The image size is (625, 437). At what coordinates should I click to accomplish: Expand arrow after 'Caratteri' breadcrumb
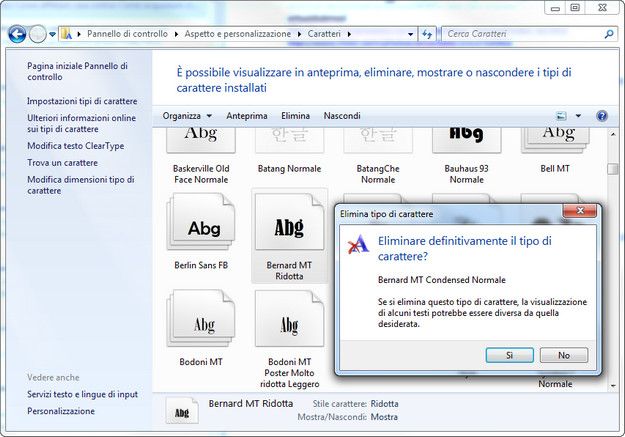(349, 34)
